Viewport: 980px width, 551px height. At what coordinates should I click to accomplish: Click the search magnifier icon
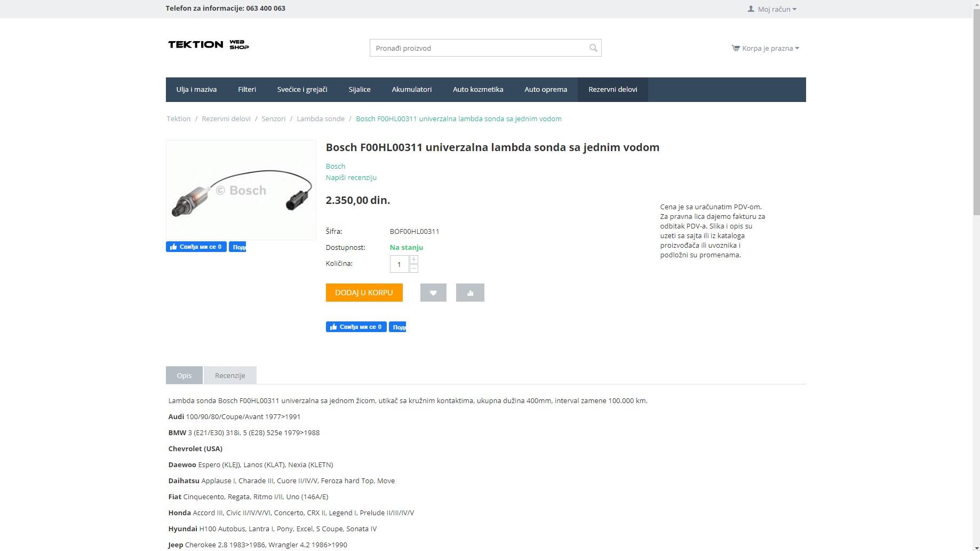(x=593, y=48)
